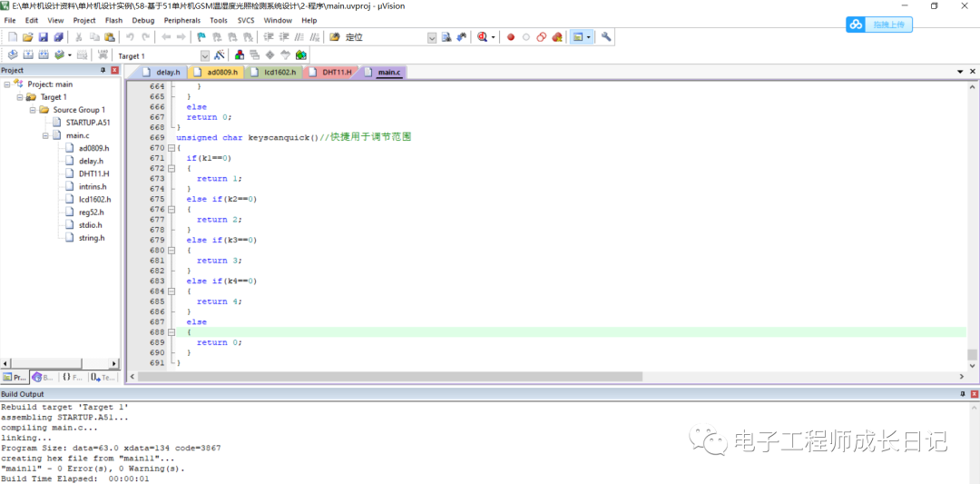Select the Books panel bottom tab

tap(44, 377)
